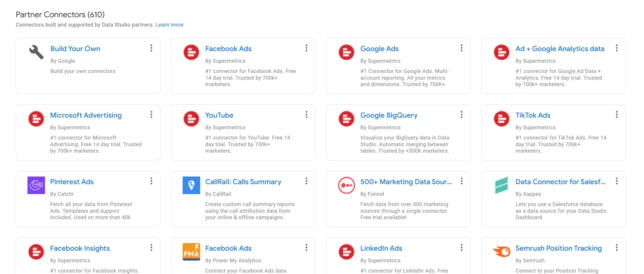Viewport: 644px width, 274px height.
Task: Select the Facebook Insights connector title
Action: pyautogui.click(x=80, y=248)
